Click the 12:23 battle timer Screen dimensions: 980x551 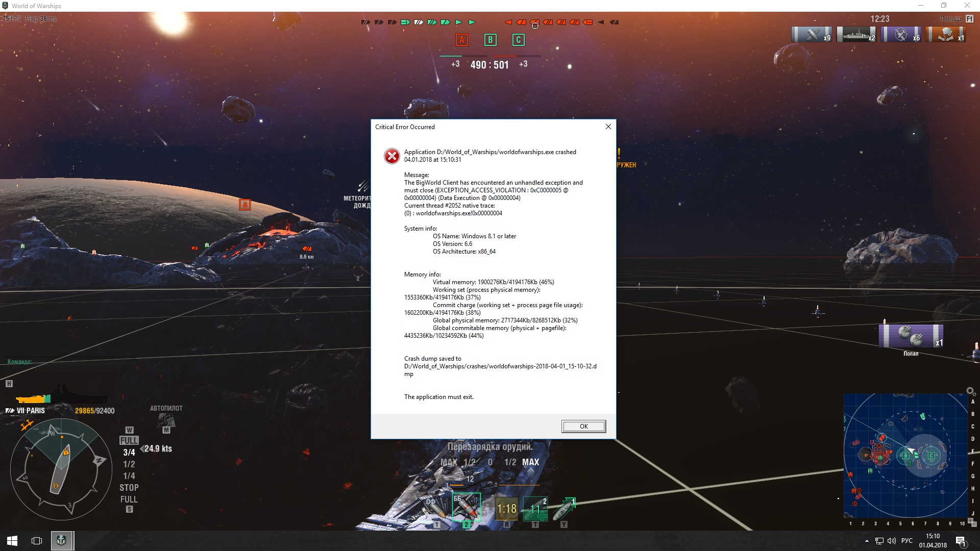(x=880, y=19)
